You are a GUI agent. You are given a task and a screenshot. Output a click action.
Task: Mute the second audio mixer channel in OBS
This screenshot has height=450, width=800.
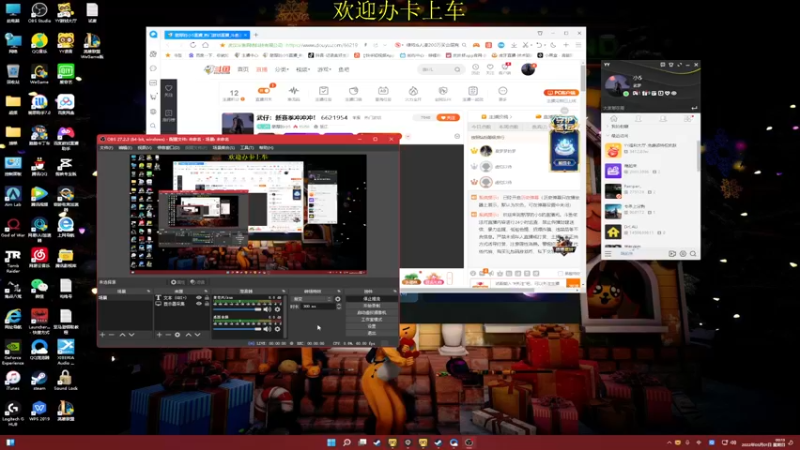[x=267, y=329]
